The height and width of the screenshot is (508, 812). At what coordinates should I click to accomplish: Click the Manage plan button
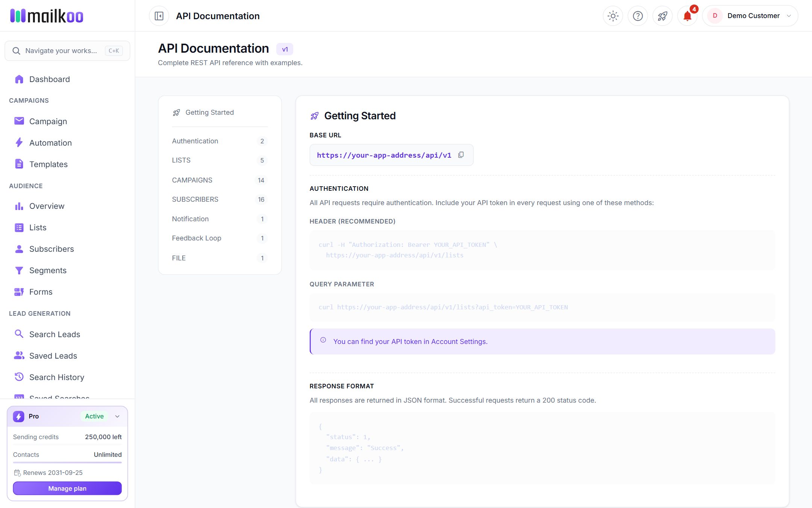pyautogui.click(x=67, y=488)
